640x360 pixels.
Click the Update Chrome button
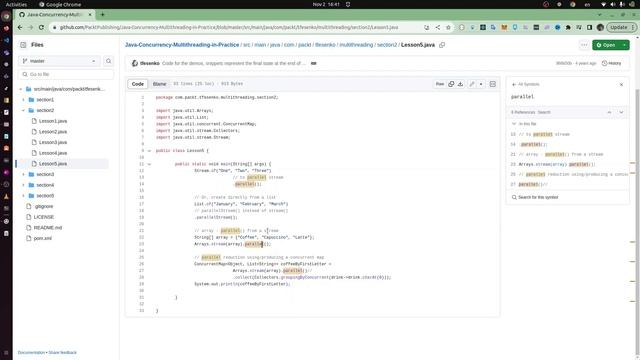point(621,27)
